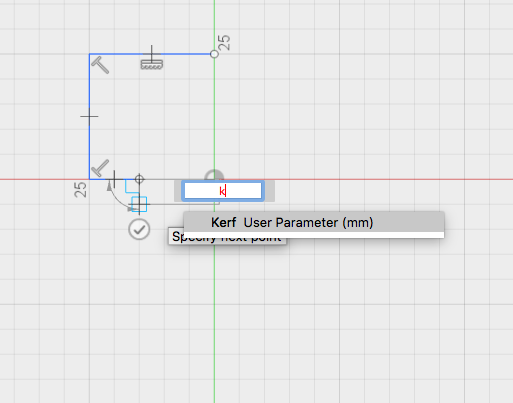Select the perpendicular constraint icon at top-left corner

pyautogui.click(x=100, y=65)
